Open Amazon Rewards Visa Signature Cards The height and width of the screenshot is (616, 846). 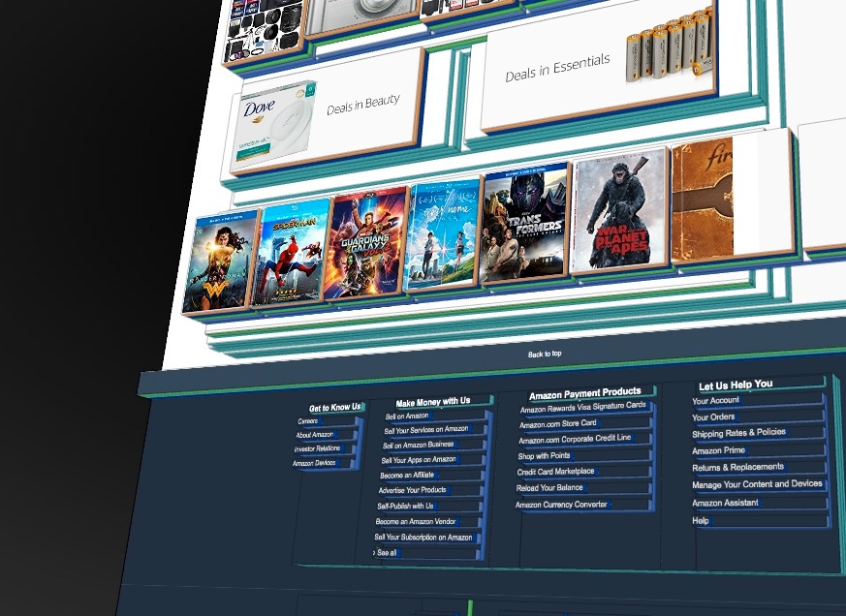tap(582, 407)
